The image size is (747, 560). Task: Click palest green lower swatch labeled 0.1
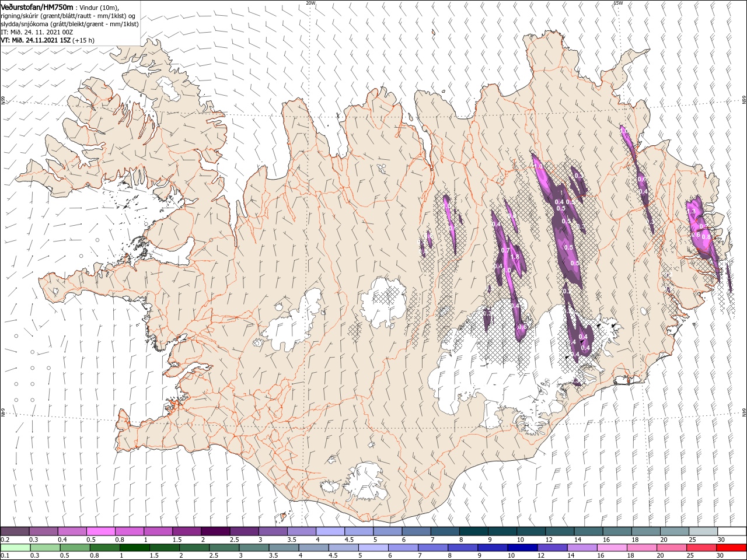pos(15,548)
